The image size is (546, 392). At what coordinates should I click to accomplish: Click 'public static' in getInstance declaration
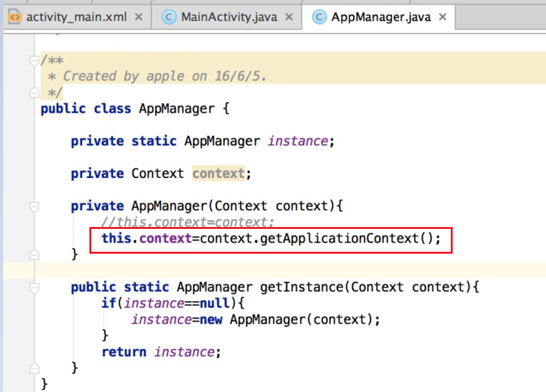click(x=120, y=287)
